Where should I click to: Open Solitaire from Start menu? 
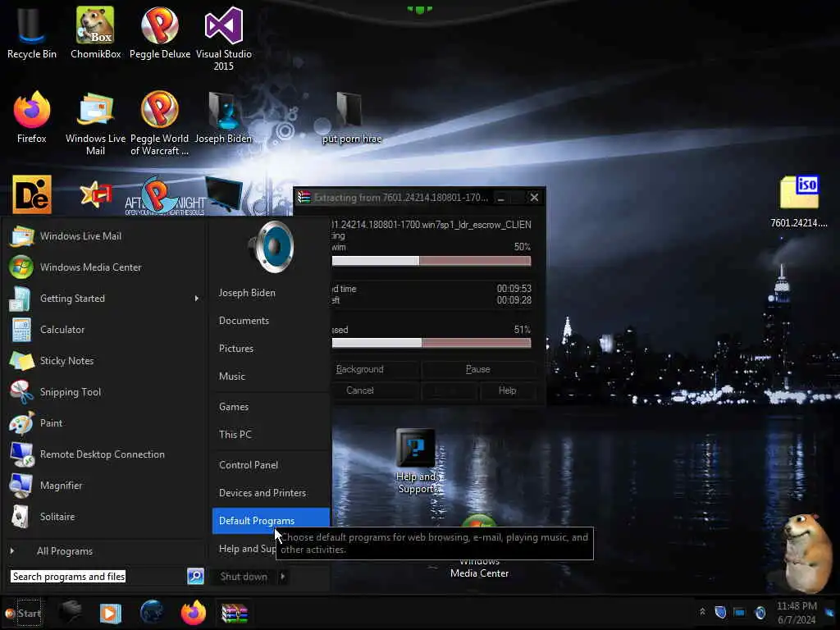[x=105, y=517]
